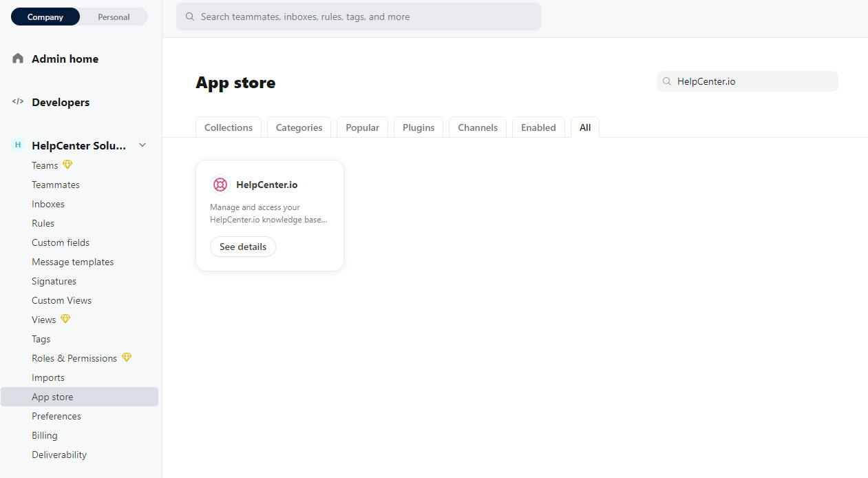Go to Imports

[x=48, y=377]
